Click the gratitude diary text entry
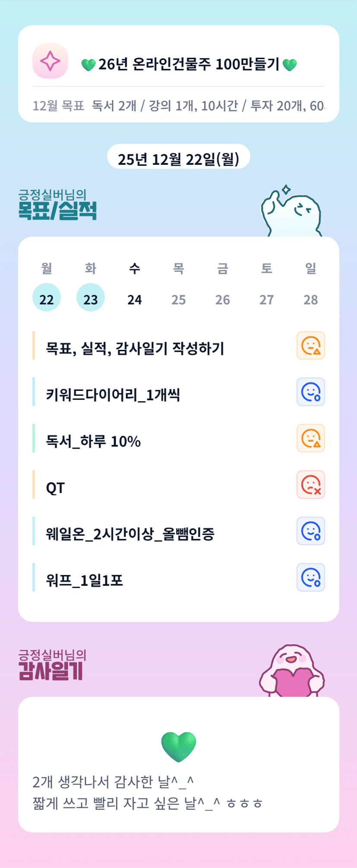 tap(148, 792)
